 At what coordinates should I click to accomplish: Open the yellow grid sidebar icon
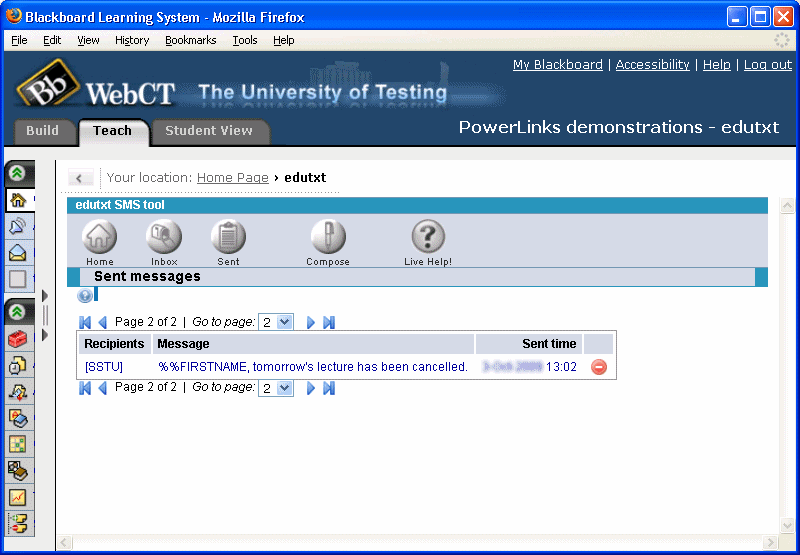(x=18, y=445)
